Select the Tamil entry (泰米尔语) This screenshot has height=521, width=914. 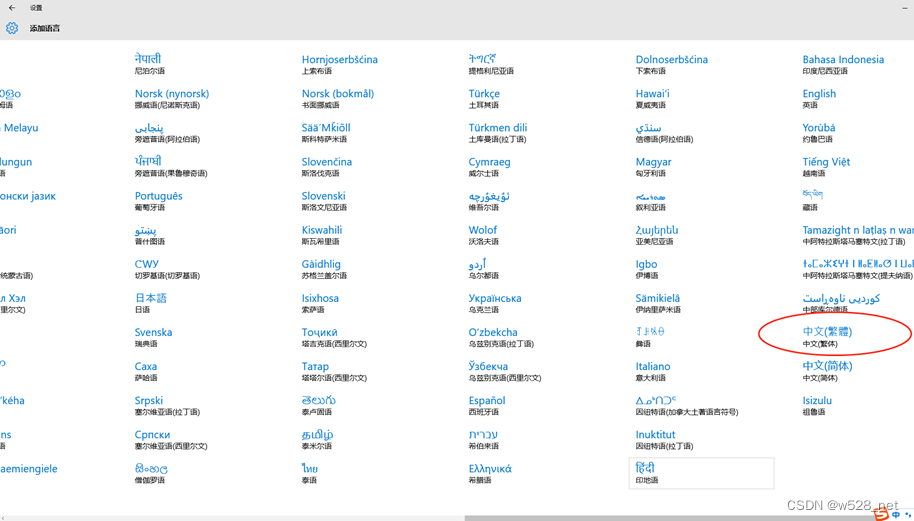click(317, 439)
